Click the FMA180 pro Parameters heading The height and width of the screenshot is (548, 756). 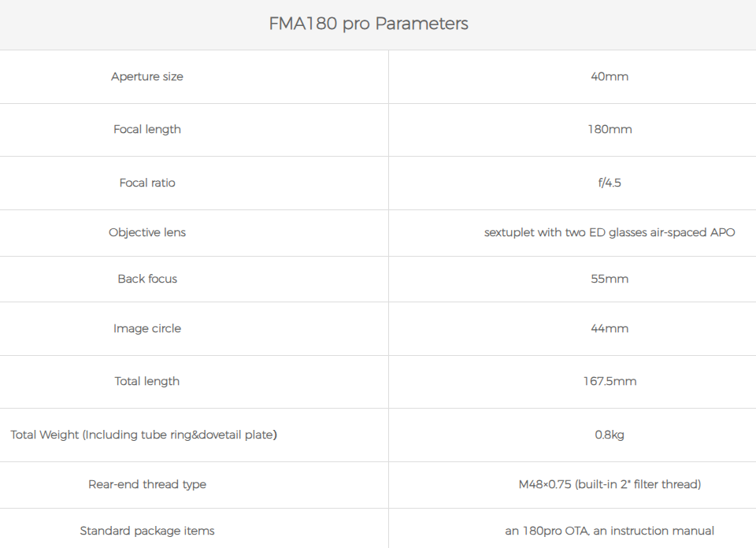[369, 24]
